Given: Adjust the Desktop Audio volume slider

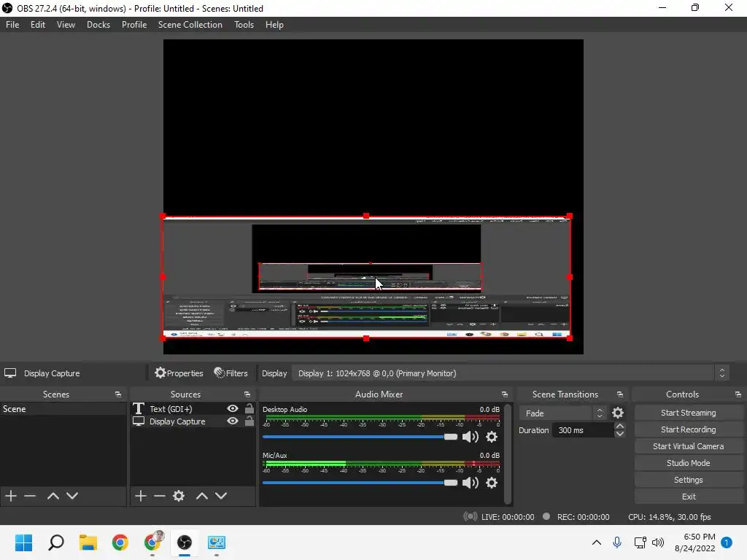Looking at the screenshot, I should (360, 437).
